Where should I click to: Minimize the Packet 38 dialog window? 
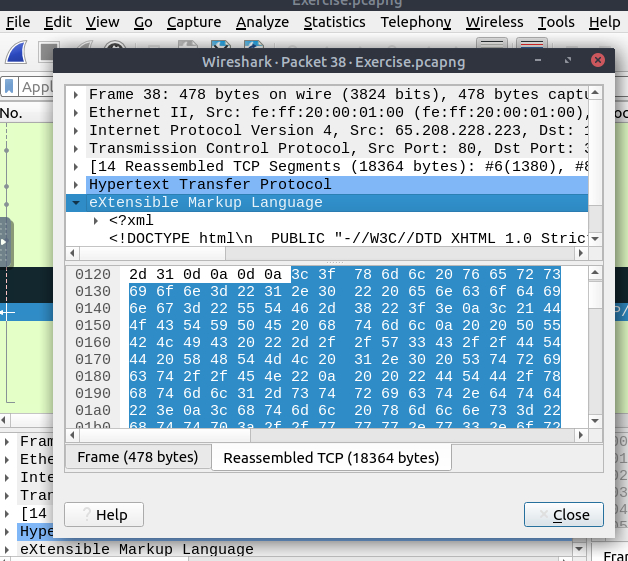point(538,60)
